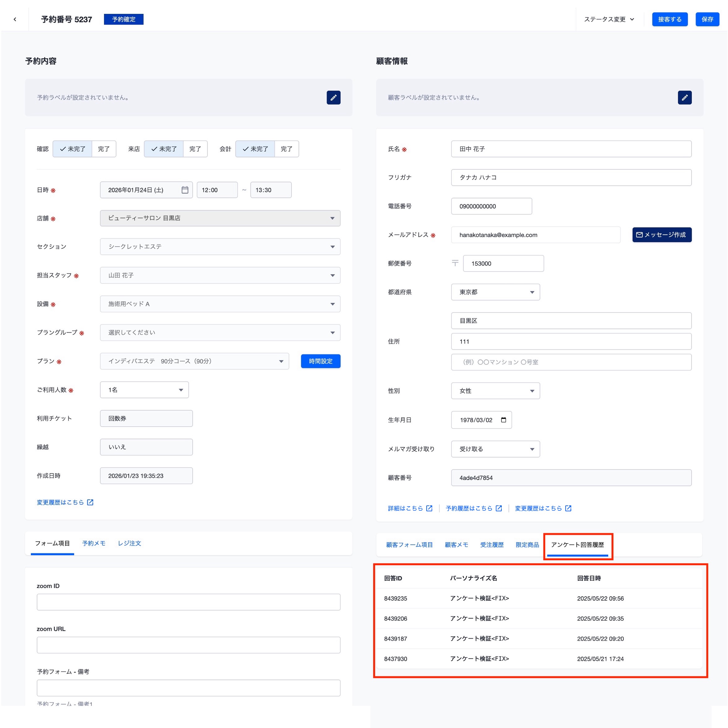728x728 pixels.
Task: Switch to the レジ注文 tab
Action: (130, 543)
